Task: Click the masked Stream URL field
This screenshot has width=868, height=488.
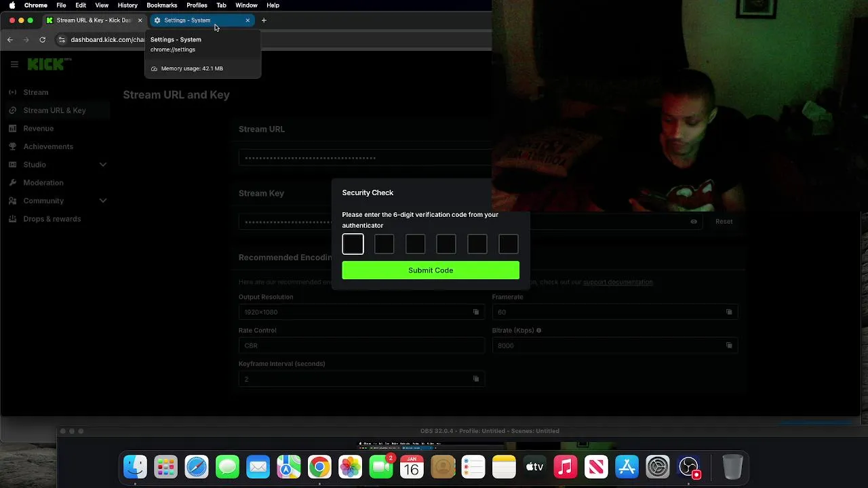Action: point(365,158)
